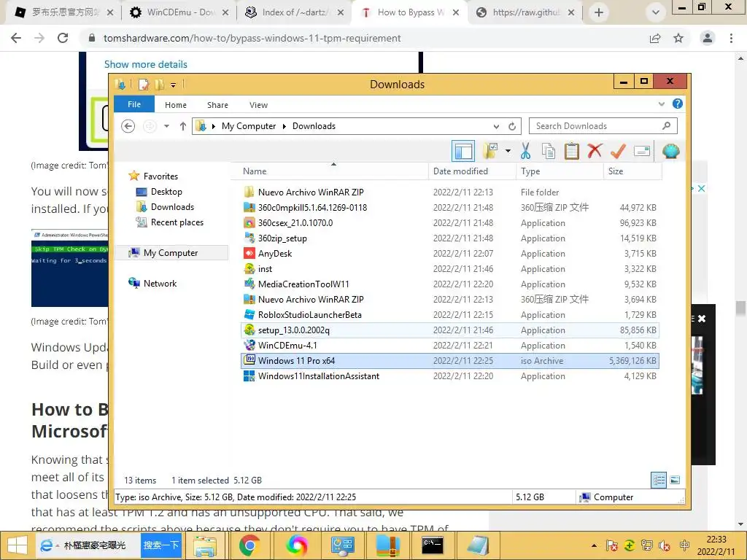747x560 pixels.
Task: Open the Windows Start button
Action: (x=18, y=545)
